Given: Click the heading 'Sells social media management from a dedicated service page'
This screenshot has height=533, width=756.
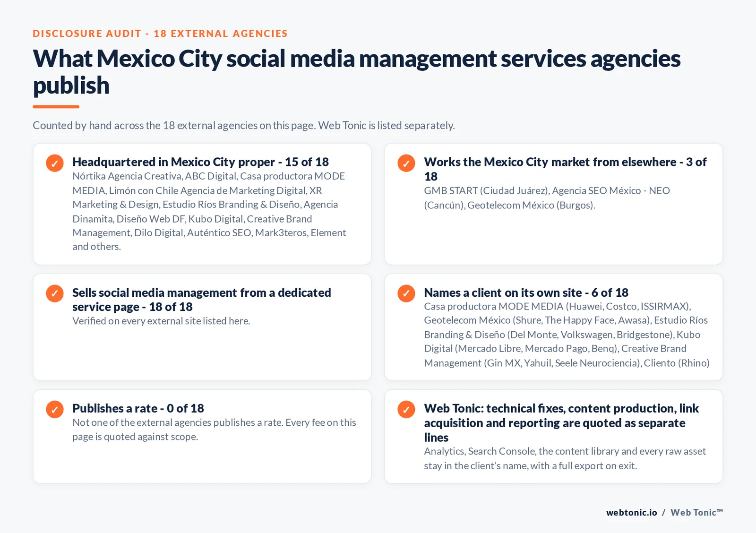Looking at the screenshot, I should (x=202, y=300).
